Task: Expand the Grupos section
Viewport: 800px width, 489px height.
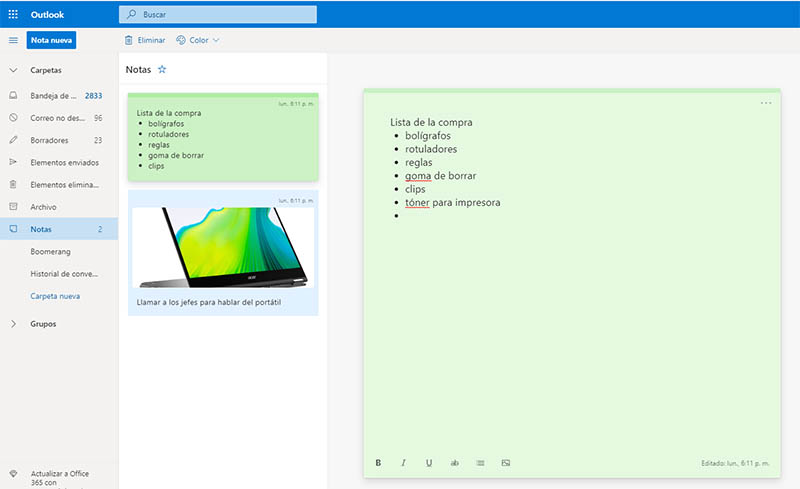Action: click(x=13, y=324)
